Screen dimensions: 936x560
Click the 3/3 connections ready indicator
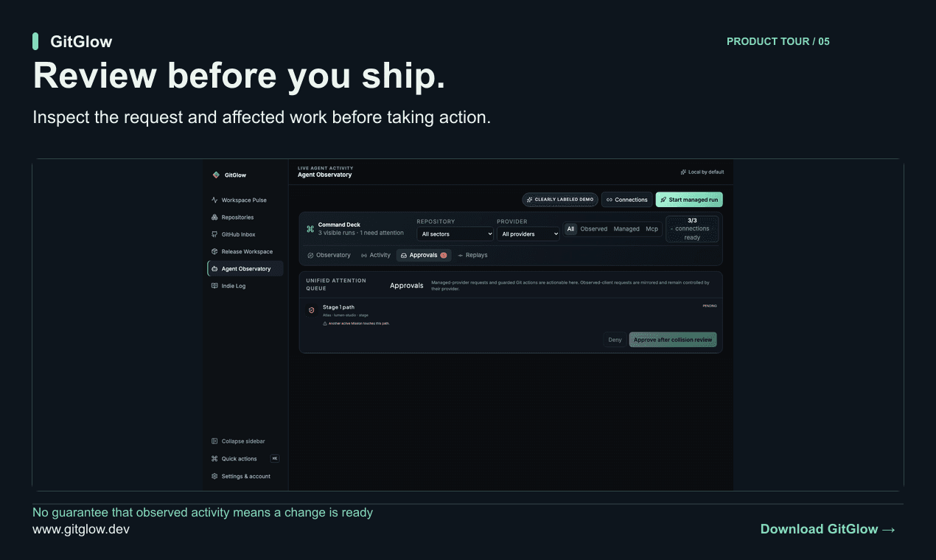coord(692,229)
